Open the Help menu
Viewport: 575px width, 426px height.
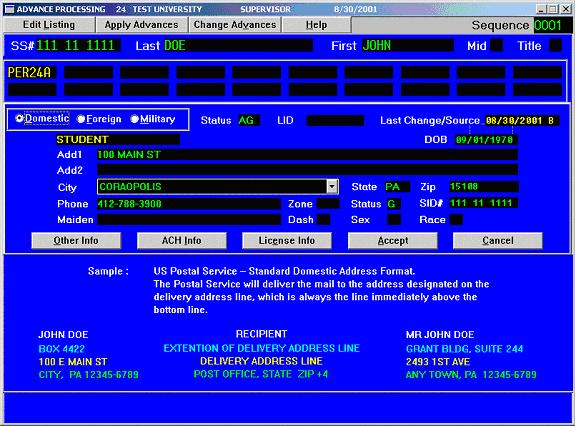316,25
